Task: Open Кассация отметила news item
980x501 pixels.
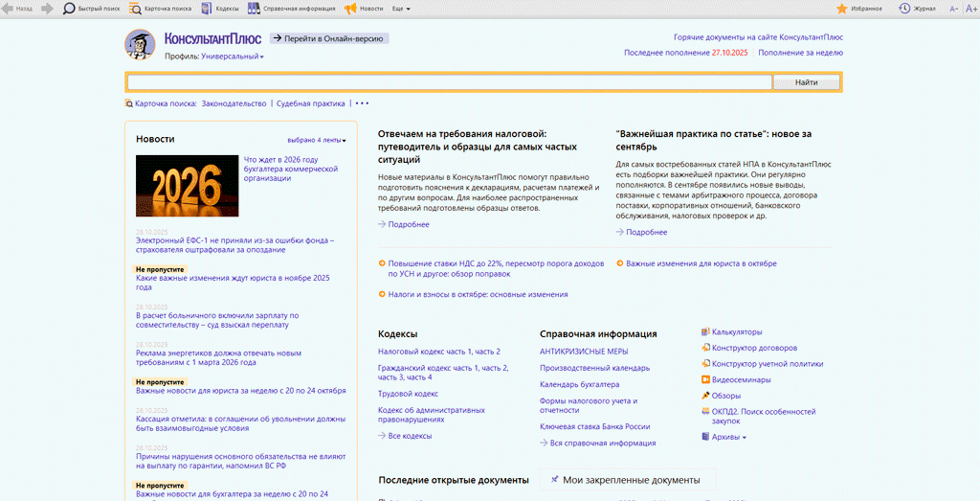Action: click(x=240, y=423)
